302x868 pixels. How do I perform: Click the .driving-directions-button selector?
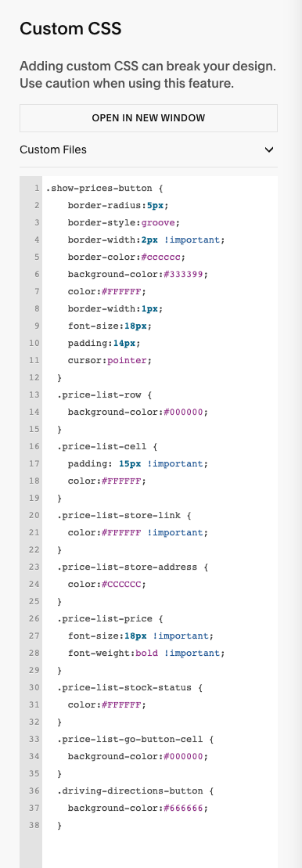129,791
